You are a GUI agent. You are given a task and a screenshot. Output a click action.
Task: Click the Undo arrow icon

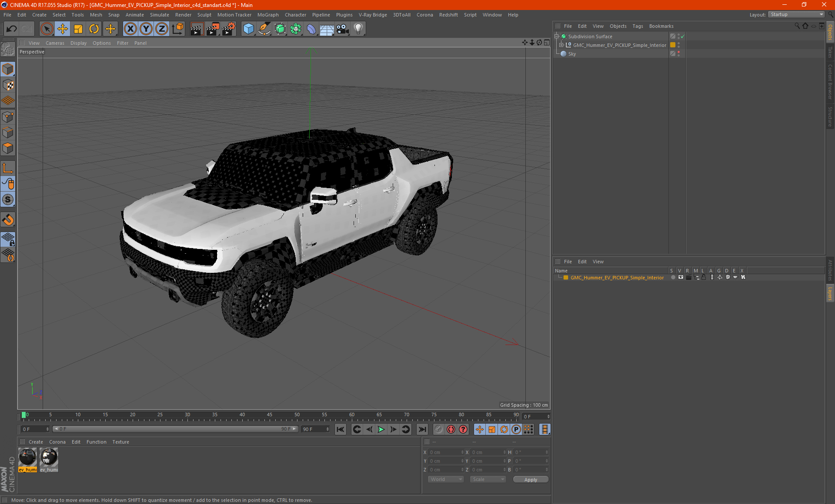12,29
